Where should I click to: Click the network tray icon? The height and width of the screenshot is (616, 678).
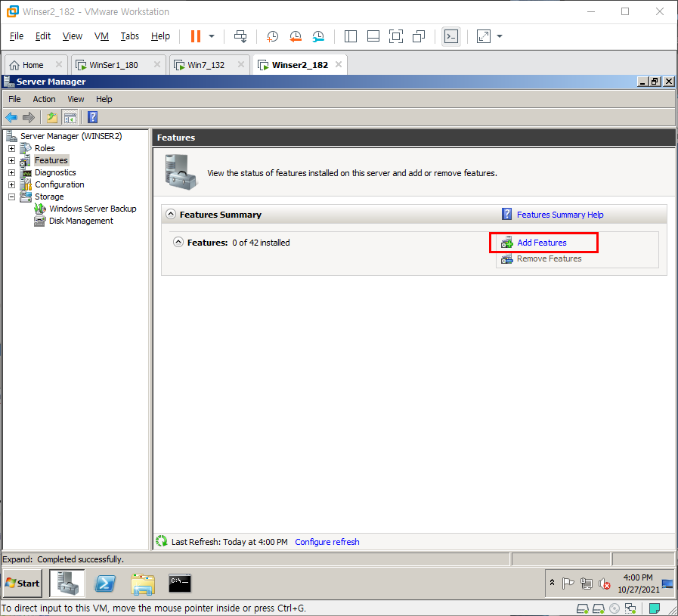coord(587,583)
